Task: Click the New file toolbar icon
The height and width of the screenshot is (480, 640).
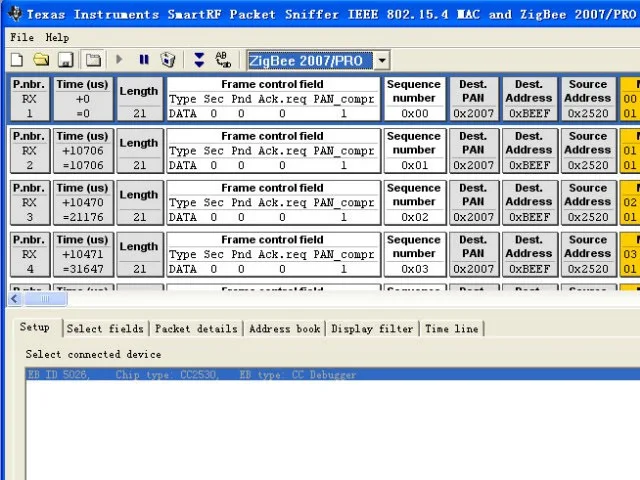Action: (17, 60)
